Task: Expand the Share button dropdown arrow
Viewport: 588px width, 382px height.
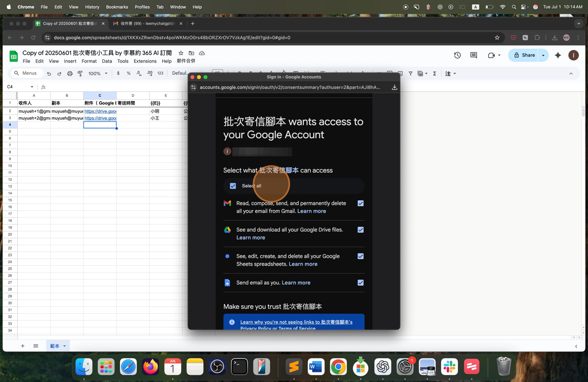Action: click(543, 55)
